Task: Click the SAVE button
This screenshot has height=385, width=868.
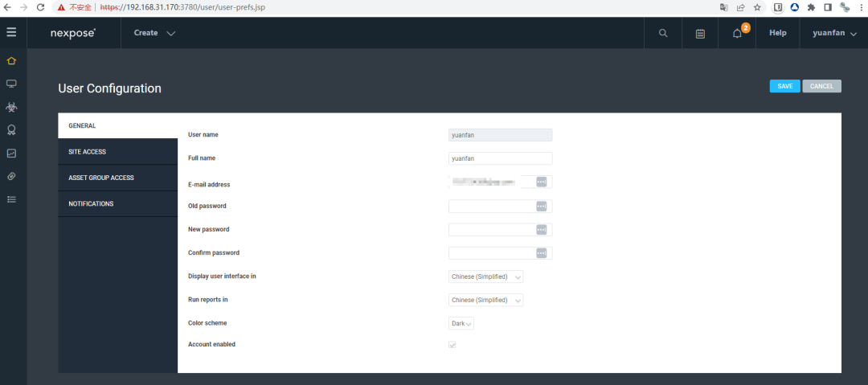Action: click(785, 87)
